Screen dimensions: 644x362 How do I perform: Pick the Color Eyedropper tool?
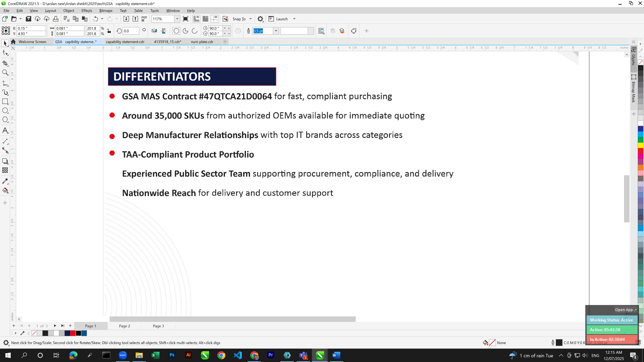(5, 181)
